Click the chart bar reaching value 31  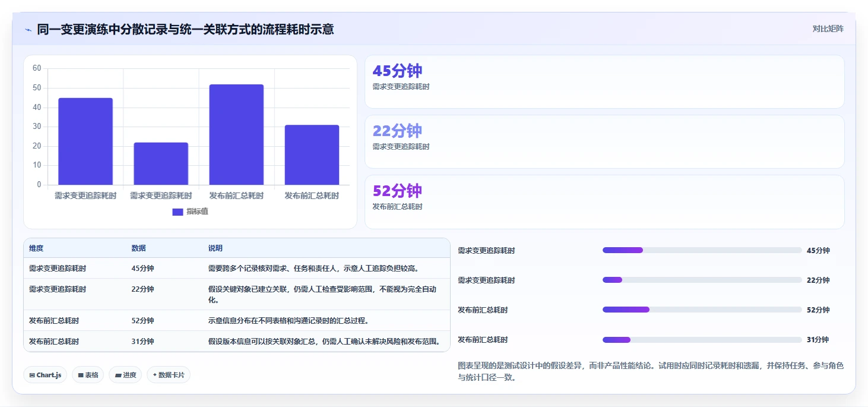click(x=312, y=155)
